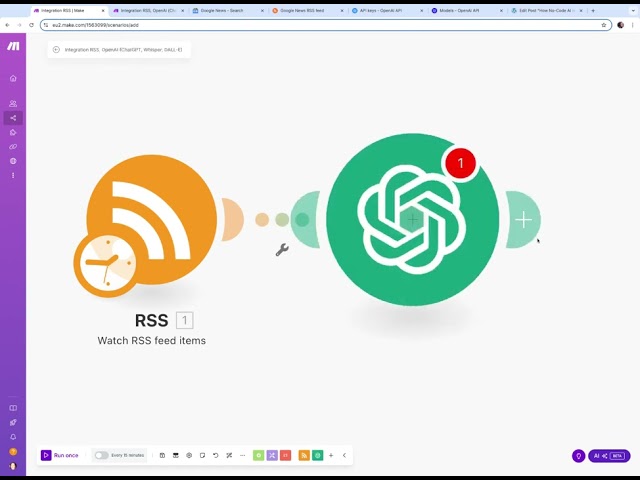Add another module with the plus after OpenAI
The height and width of the screenshot is (480, 640).
[523, 220]
